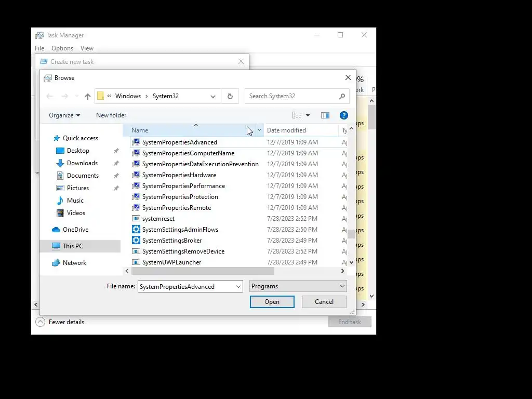Viewport: 532px width, 399px height.
Task: Click Task Manager vertical scrollbar thumb
Action: [372, 117]
